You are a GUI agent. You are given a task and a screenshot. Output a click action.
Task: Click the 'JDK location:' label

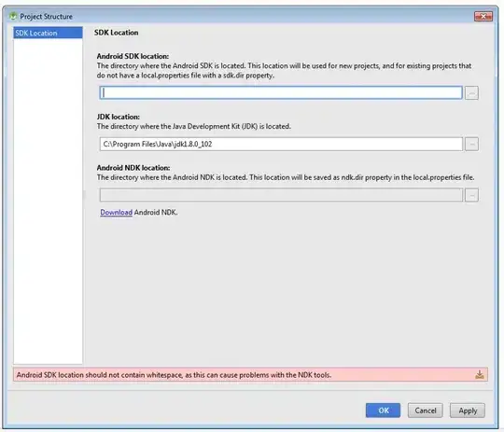pyautogui.click(x=119, y=117)
